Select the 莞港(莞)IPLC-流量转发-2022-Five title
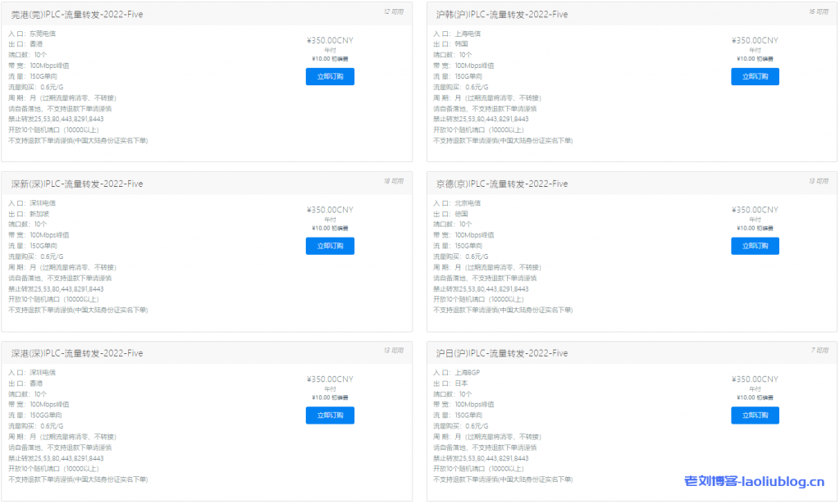 tap(77, 15)
